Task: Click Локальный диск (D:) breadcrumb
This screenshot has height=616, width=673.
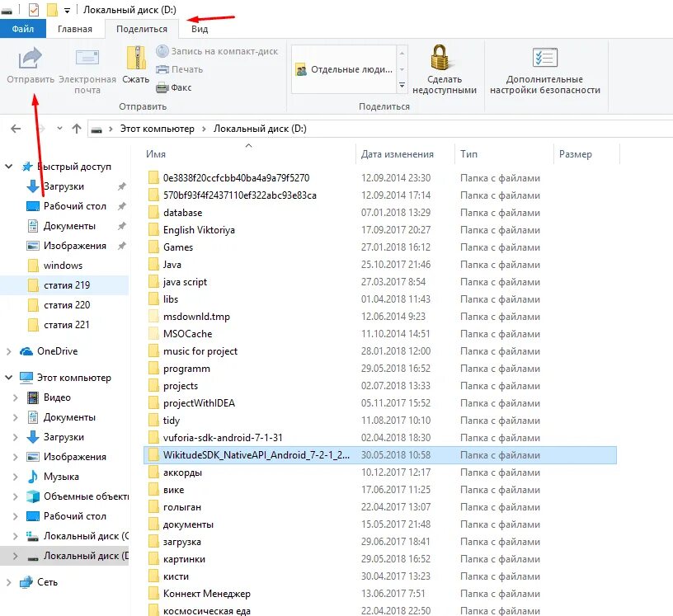Action: [x=260, y=129]
